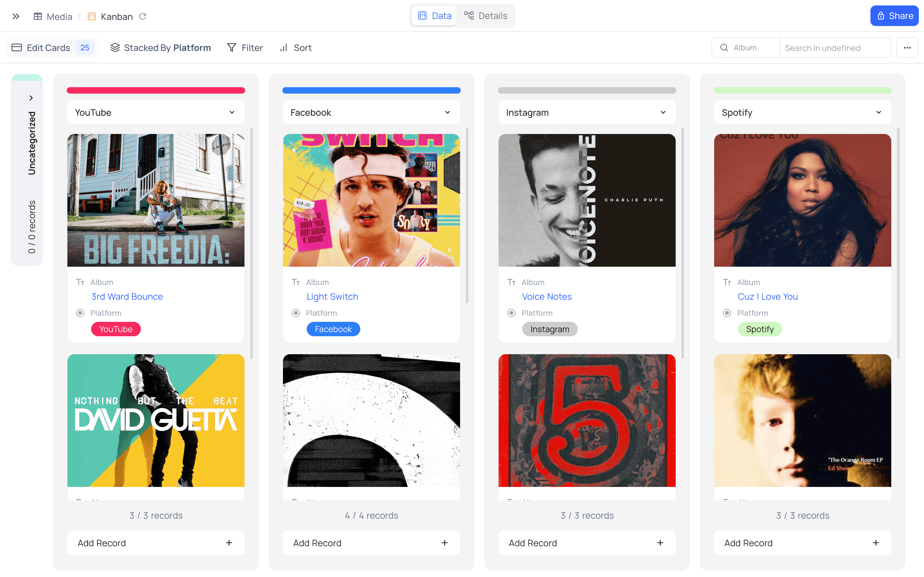The width and height of the screenshot is (924, 577).
Task: Click the Kanban view reload icon
Action: [143, 16]
